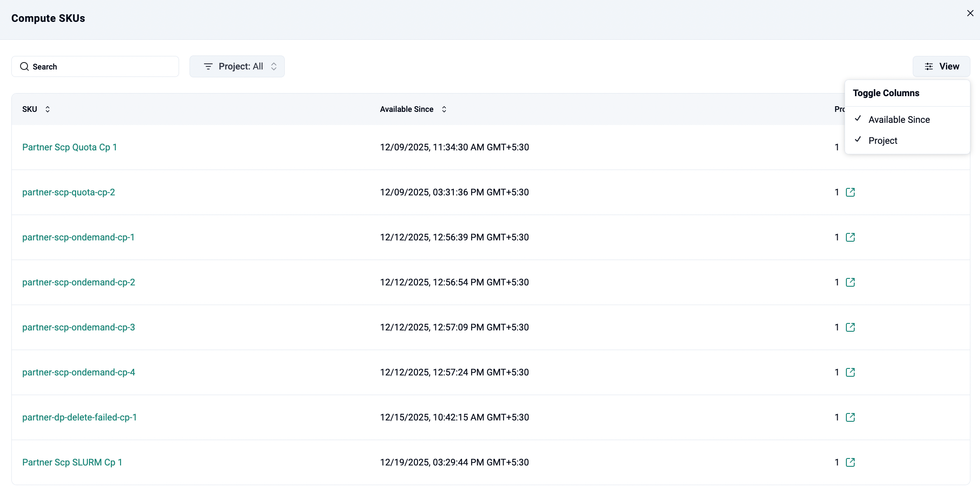Image resolution: width=980 pixels, height=493 pixels.
Task: Open the partner-scp-ondemand-cp-3 SKU link
Action: [x=79, y=327]
